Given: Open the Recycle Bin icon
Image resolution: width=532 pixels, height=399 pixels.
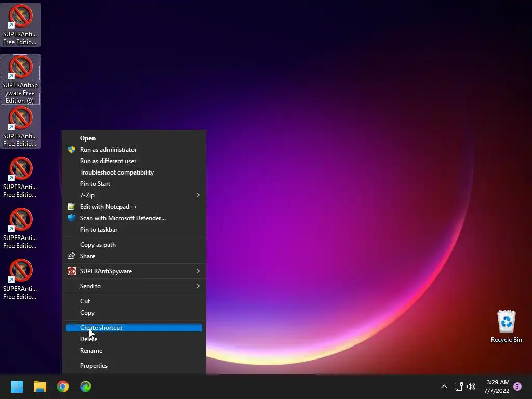Looking at the screenshot, I should pos(506,326).
